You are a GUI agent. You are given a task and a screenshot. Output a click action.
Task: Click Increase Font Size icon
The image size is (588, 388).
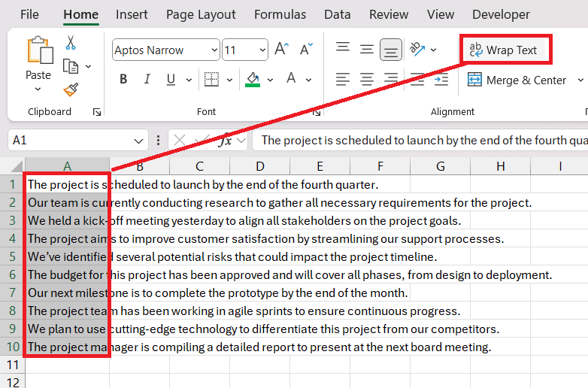pos(282,49)
